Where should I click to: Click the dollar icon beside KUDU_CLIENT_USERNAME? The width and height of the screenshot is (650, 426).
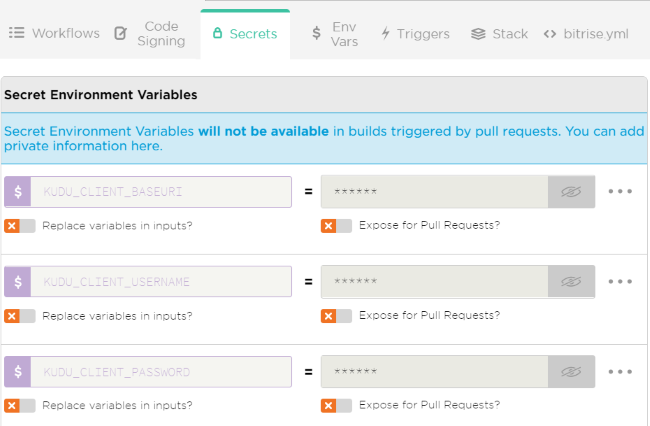click(18, 282)
